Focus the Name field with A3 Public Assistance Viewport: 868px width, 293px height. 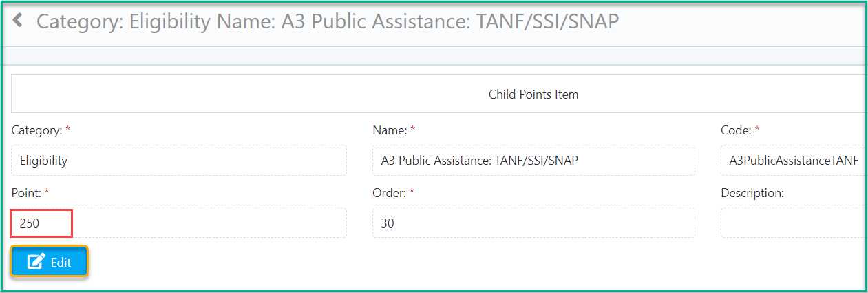click(x=533, y=161)
